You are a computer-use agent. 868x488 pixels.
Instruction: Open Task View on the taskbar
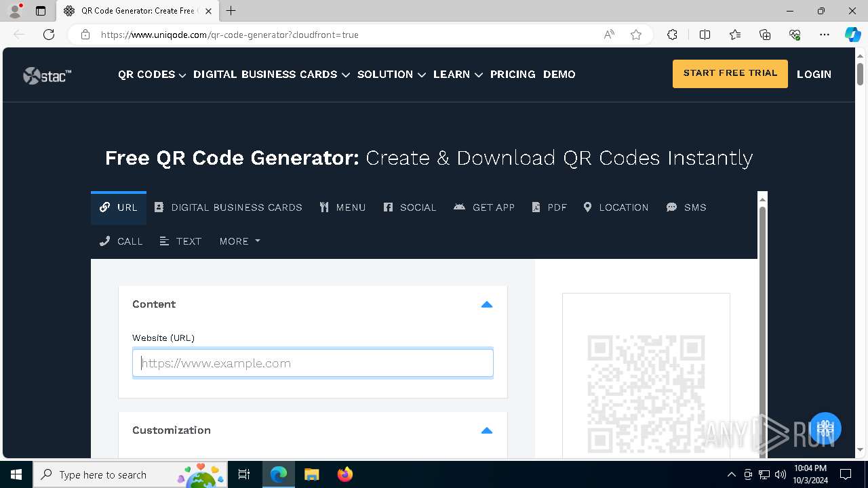click(244, 474)
